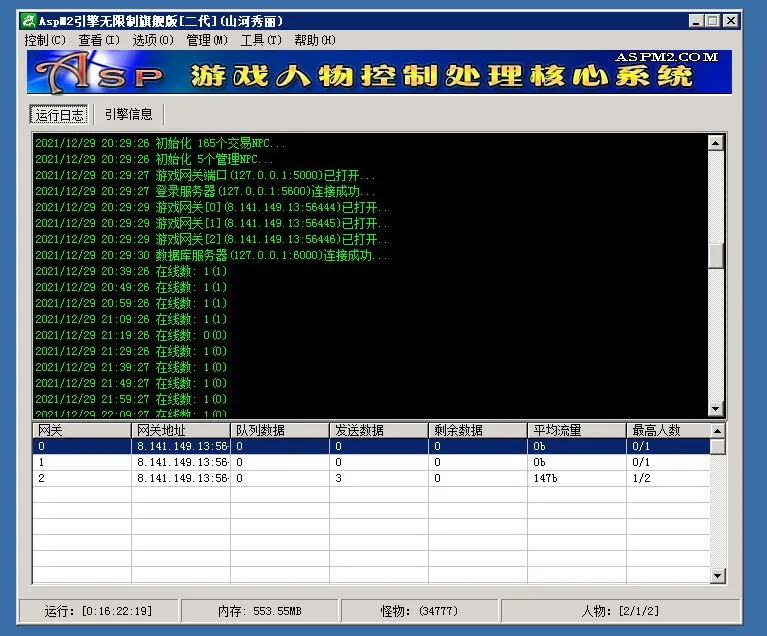Switch to the 运行日志 tab
767x636 pixels.
tap(59, 114)
